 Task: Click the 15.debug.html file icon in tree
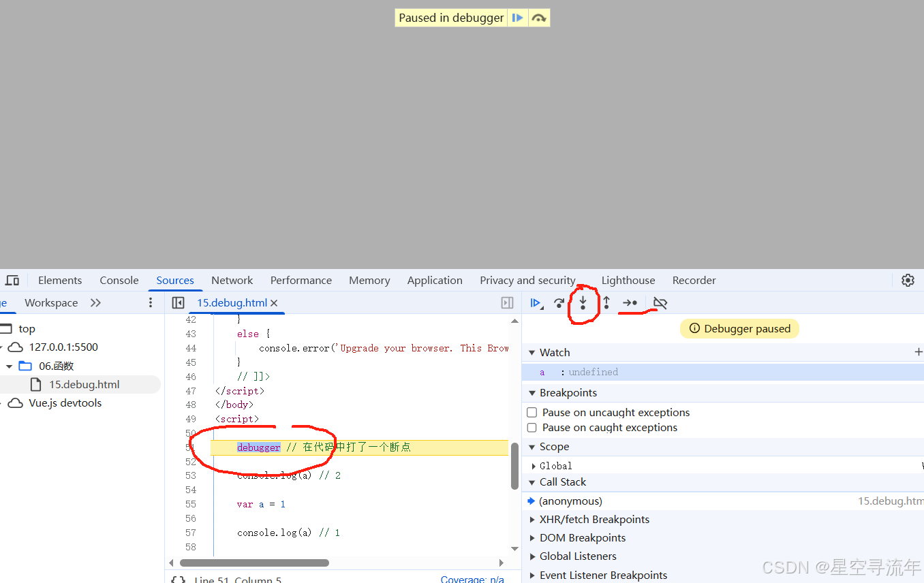coord(36,385)
